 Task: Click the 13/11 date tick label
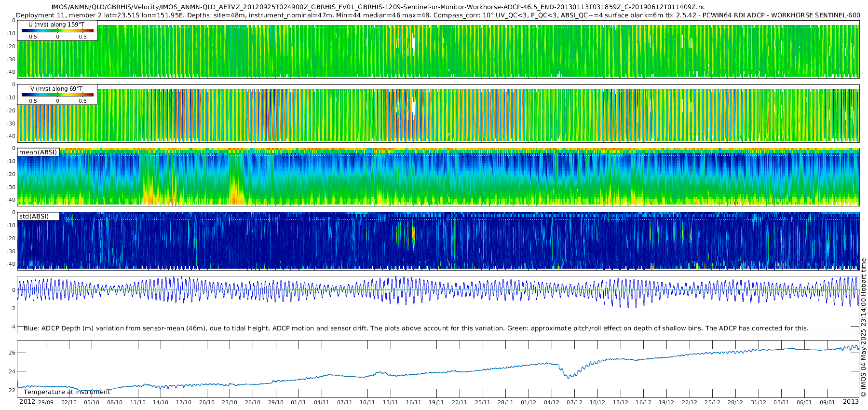391,402
